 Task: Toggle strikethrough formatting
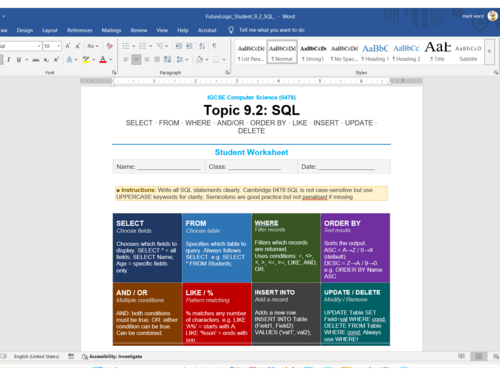coord(36,60)
